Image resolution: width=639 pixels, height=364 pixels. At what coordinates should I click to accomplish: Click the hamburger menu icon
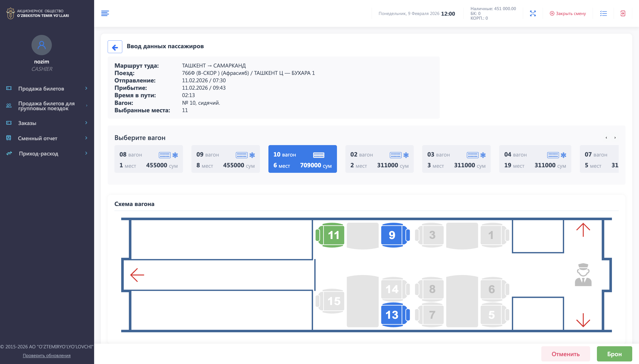point(105,13)
